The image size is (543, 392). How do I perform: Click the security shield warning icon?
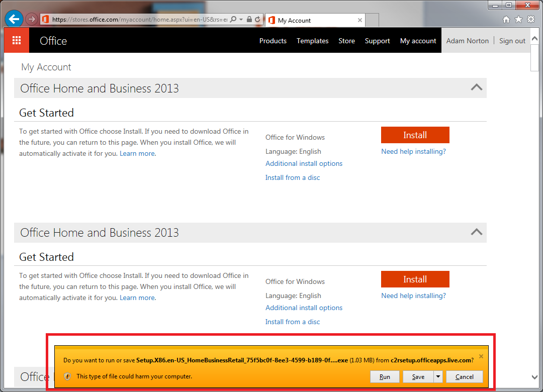pos(67,376)
